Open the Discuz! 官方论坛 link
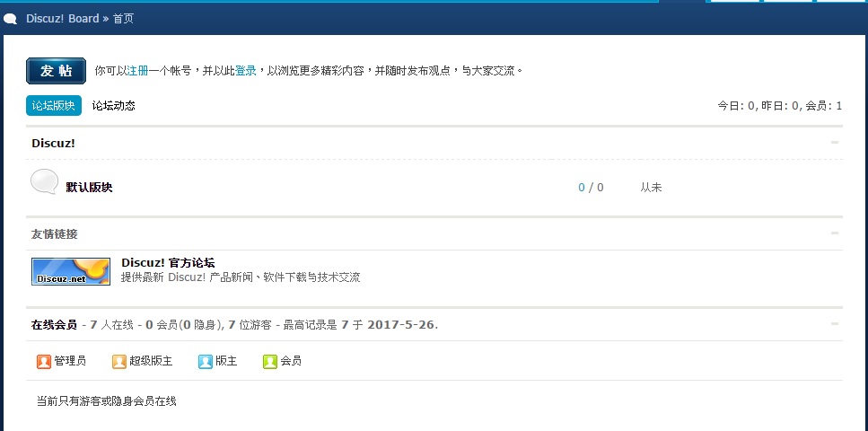Screen dimensions: 868x431 [x=168, y=262]
